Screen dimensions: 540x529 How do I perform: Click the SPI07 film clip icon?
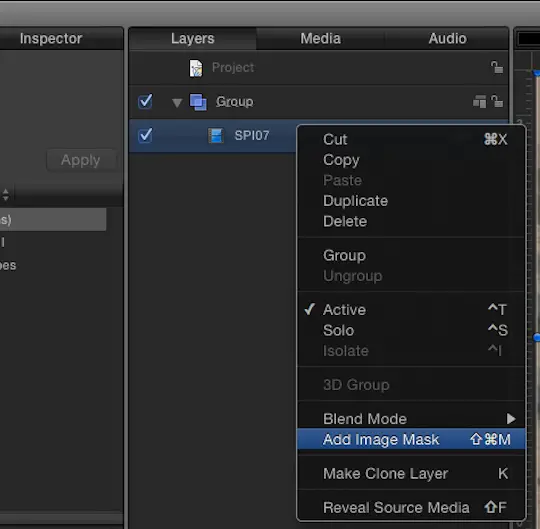[216, 136]
